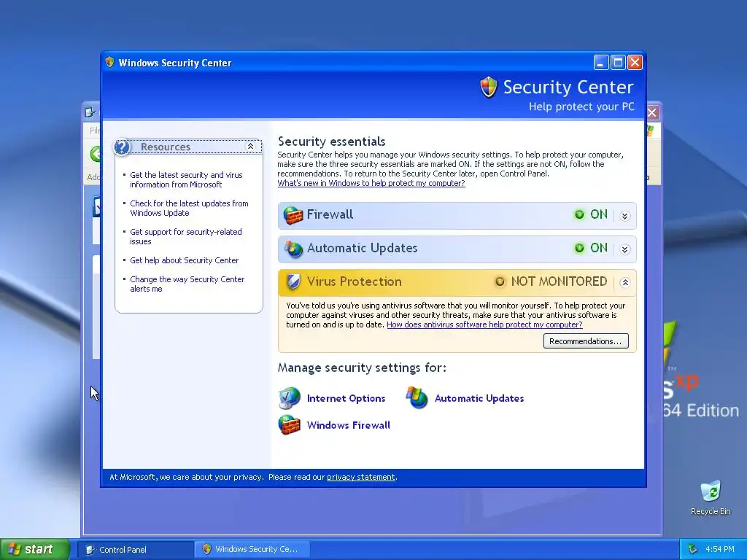The height and width of the screenshot is (560, 747).
Task: Close the Control Panel window behind
Action: [x=652, y=113]
